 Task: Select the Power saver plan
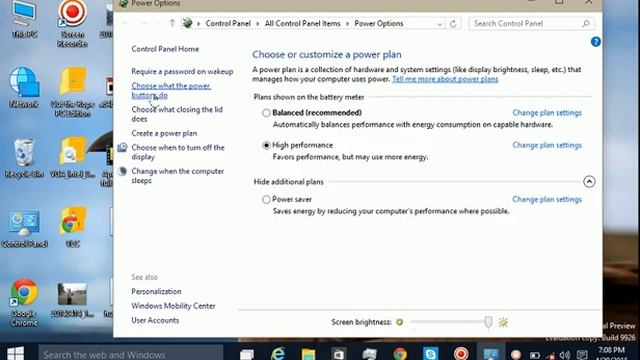point(266,200)
